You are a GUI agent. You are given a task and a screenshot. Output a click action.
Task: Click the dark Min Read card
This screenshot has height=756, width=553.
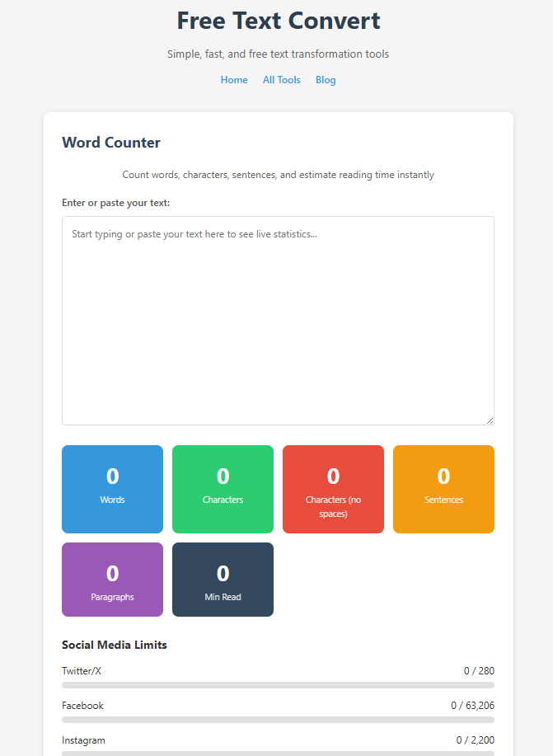[x=223, y=579]
